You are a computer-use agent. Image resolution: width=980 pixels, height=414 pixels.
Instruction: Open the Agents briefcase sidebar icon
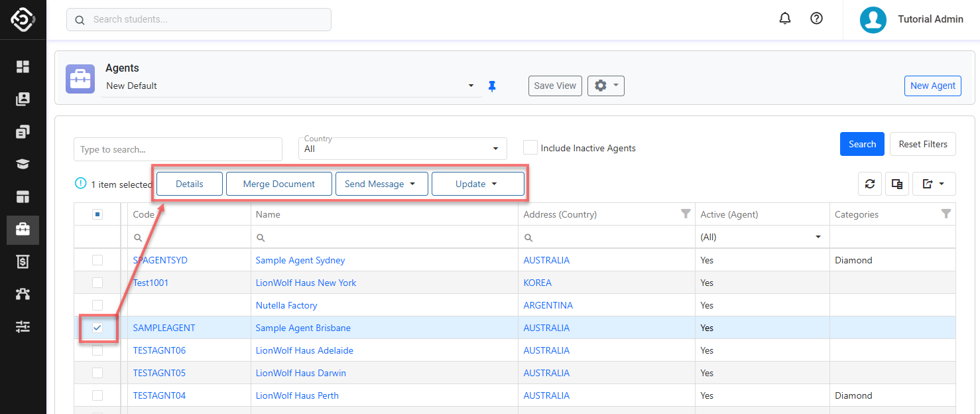pyautogui.click(x=23, y=230)
